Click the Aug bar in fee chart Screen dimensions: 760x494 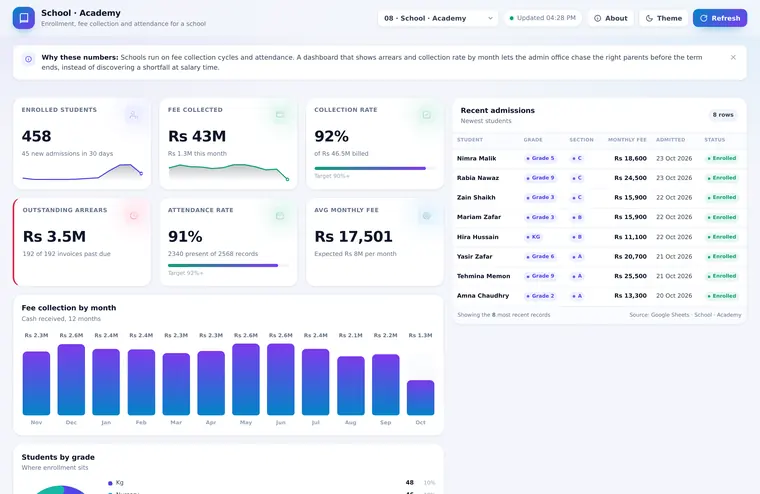pyautogui.click(x=350, y=385)
